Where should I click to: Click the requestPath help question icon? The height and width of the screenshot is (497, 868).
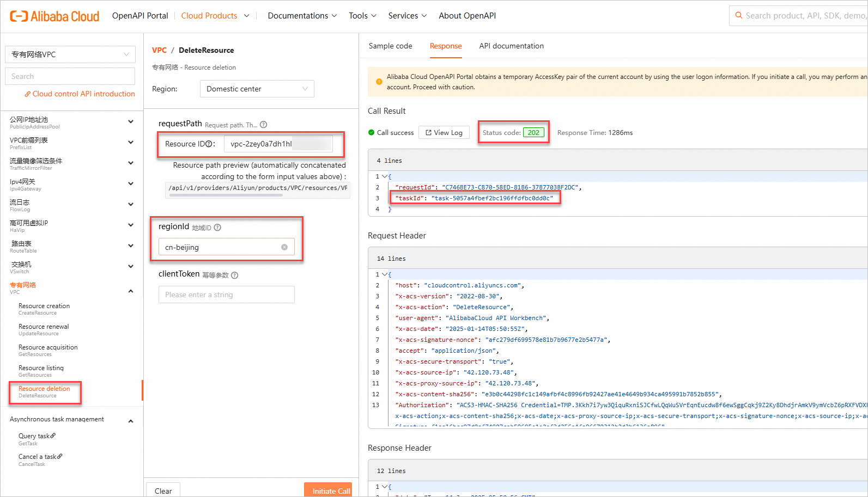click(x=264, y=125)
